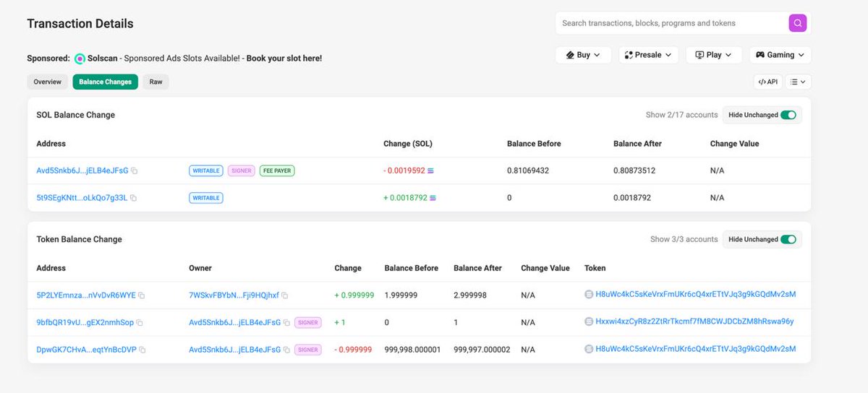This screenshot has height=393, width=868.
Task: Open token Hxxwi4xzCyR8z2ZtRrTkcmf7fM8CWJDCbZM8hRswa96y
Action: coord(694,321)
